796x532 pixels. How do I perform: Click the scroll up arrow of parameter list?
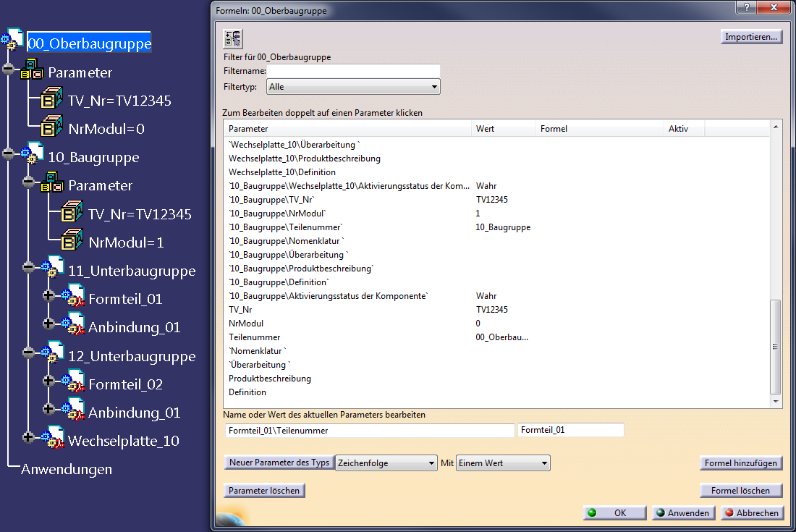776,127
